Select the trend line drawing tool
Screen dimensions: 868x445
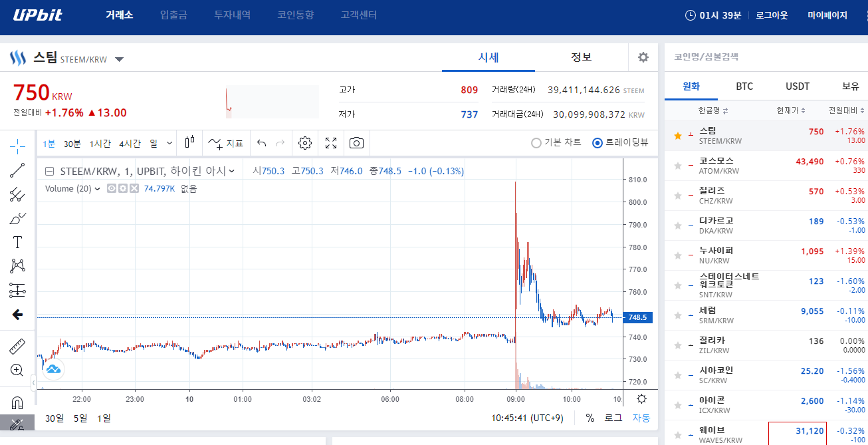tap(17, 170)
